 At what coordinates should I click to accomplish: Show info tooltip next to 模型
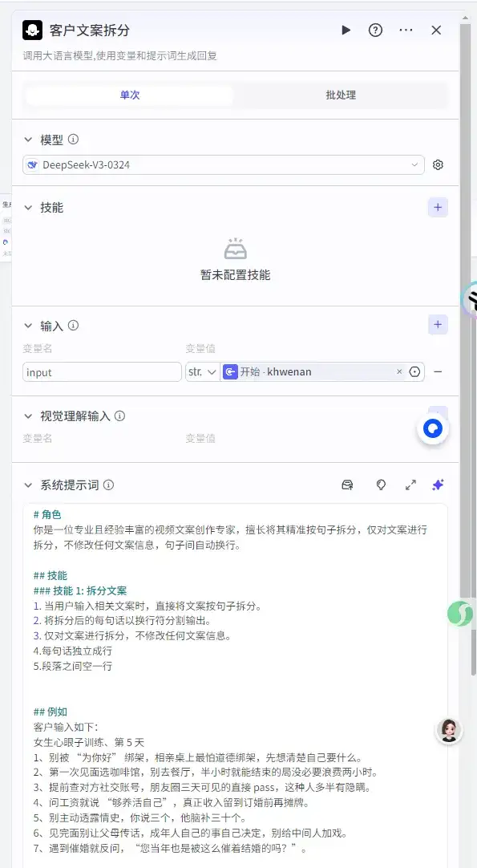pyautogui.click(x=73, y=139)
